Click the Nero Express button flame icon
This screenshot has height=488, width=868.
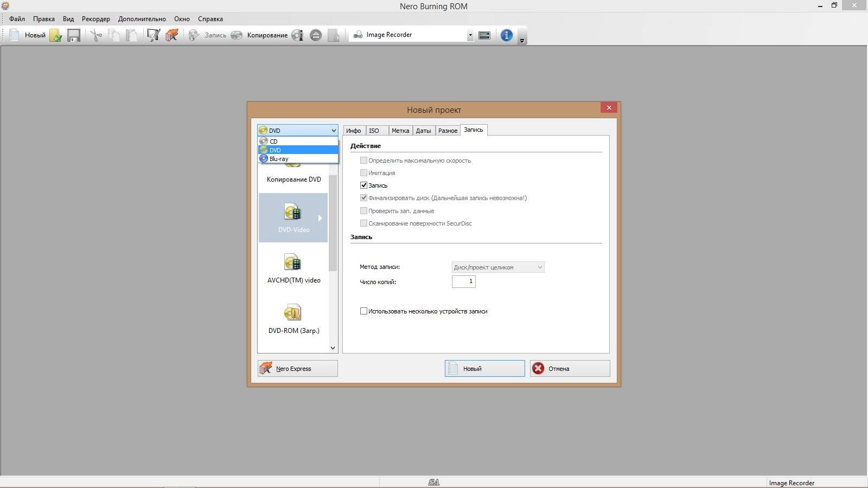coord(266,369)
